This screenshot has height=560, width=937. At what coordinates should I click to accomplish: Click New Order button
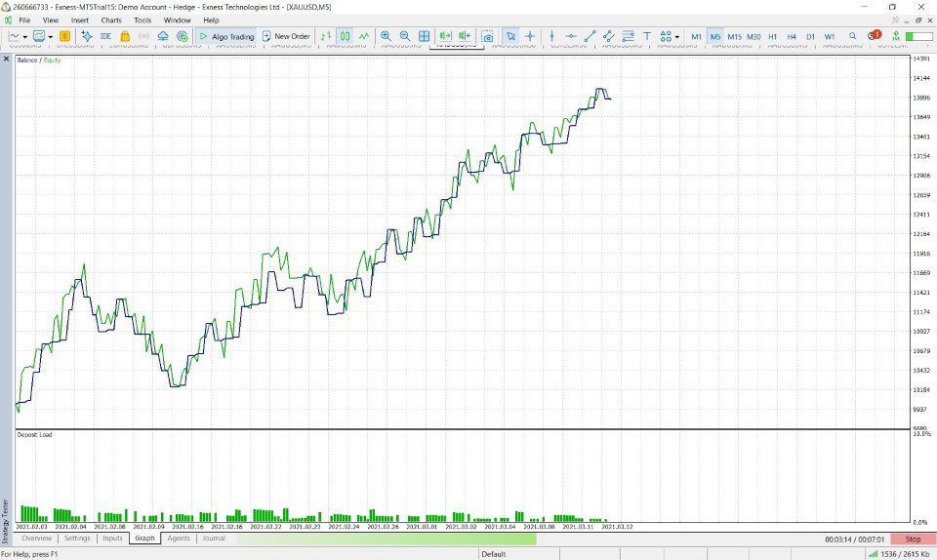point(286,36)
